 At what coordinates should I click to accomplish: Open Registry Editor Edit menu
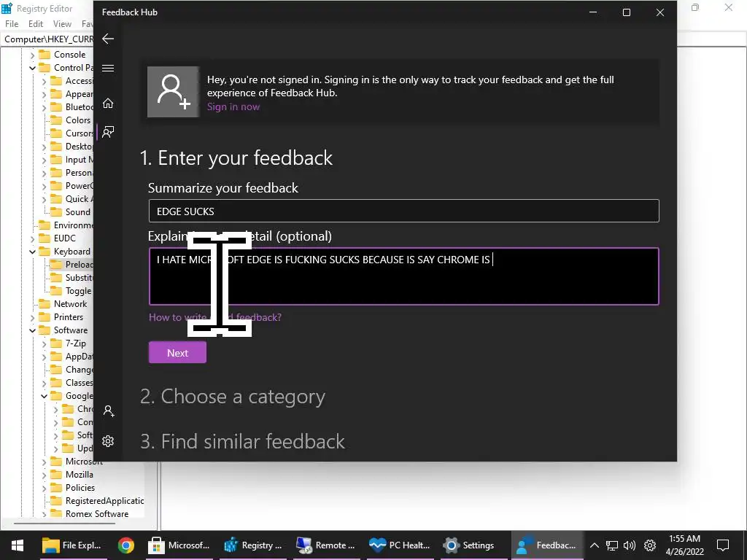36,24
